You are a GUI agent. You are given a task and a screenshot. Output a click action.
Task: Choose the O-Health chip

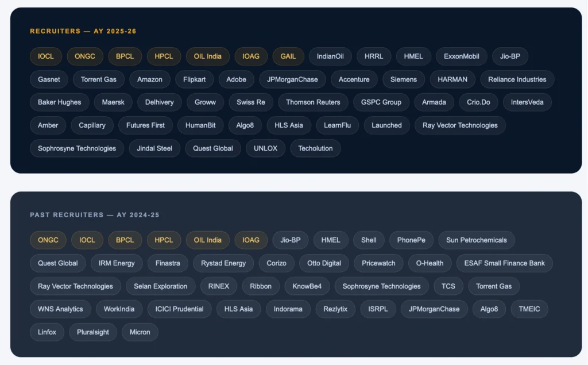point(430,263)
